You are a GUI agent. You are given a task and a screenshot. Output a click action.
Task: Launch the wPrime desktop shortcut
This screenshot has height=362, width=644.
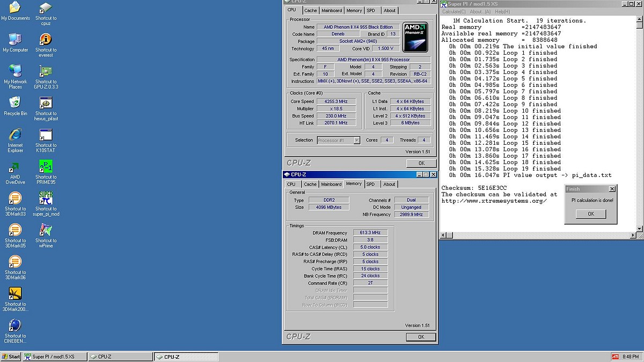coord(46,230)
